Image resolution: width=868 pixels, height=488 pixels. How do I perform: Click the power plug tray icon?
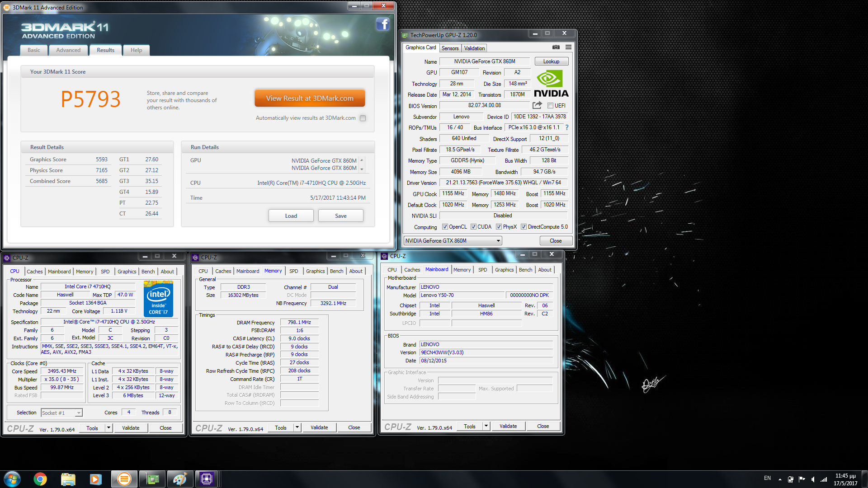pyautogui.click(x=790, y=479)
